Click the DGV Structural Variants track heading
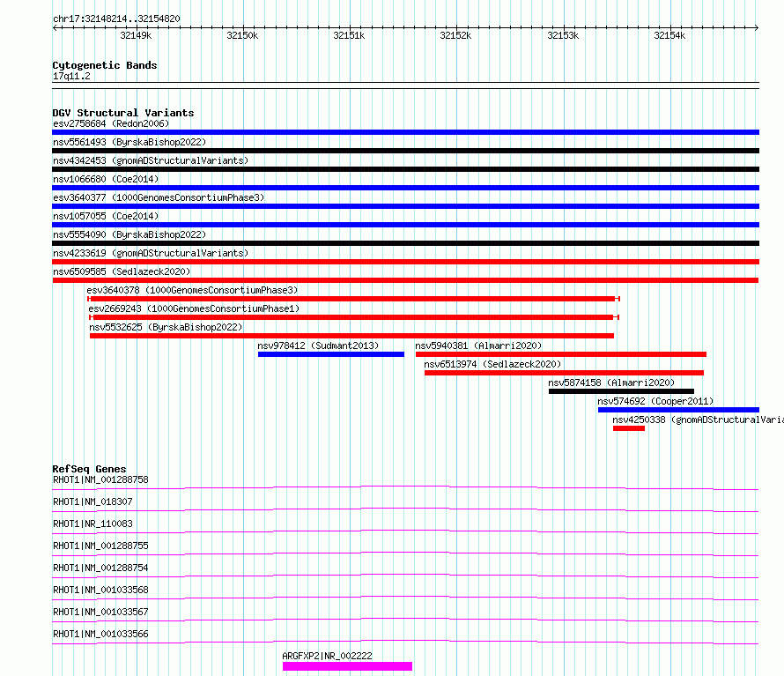Viewport: 784px width, 676px height. coord(123,113)
